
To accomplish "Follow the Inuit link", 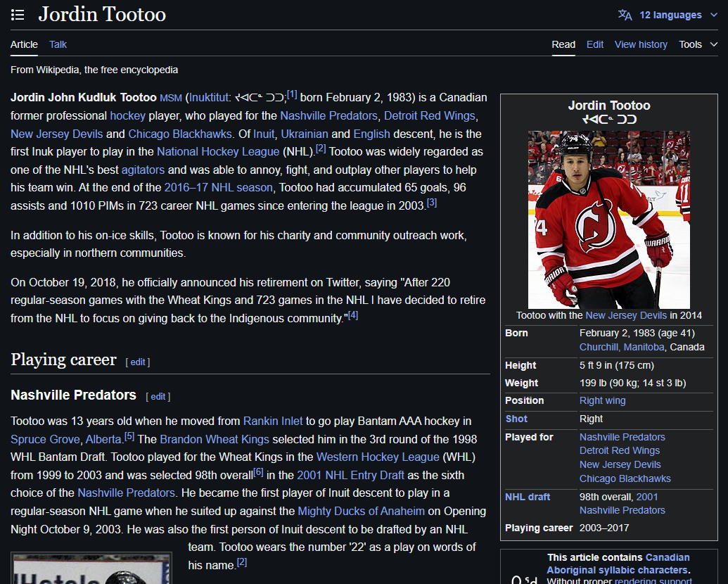I will 264,134.
